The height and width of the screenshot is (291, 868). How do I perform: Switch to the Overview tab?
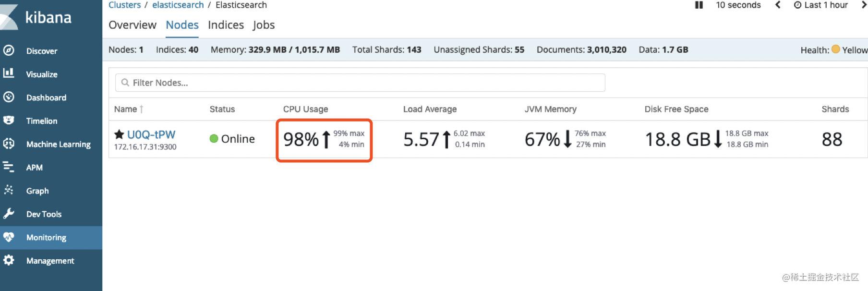click(133, 25)
